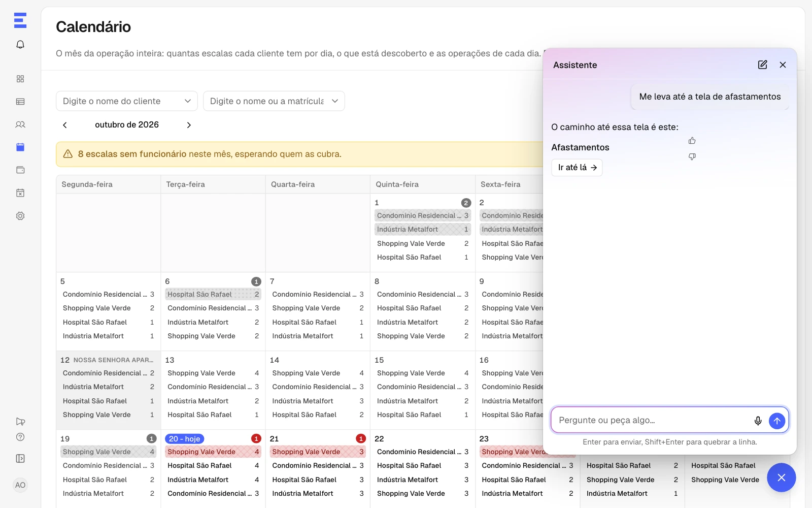The width and height of the screenshot is (812, 508).
Task: Expand the name or registration dropdown
Action: [x=274, y=101]
